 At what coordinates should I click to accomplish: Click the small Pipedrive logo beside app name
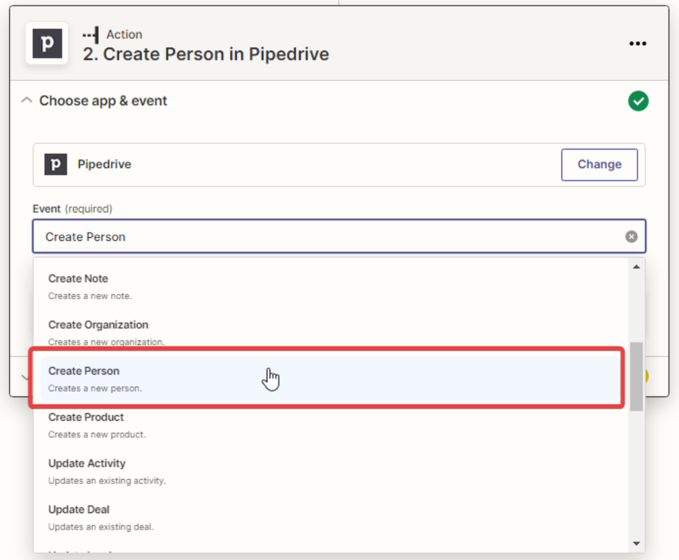pos(56,164)
